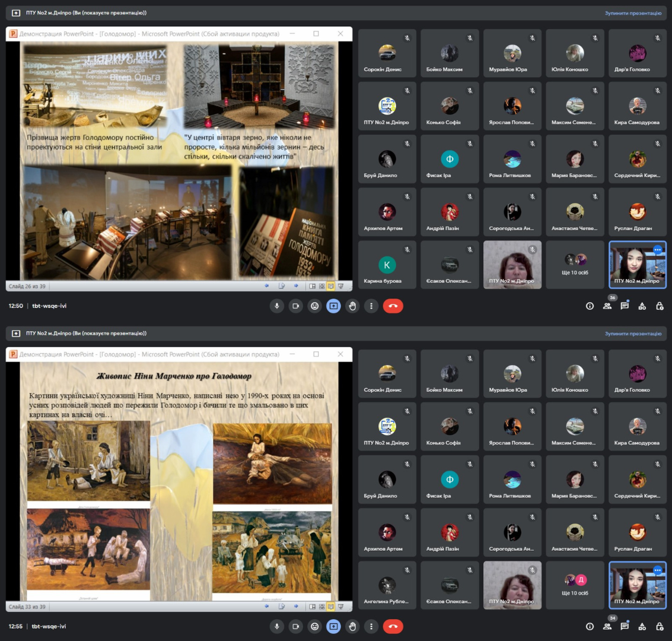672x641 pixels.
Task: Click the memory book photo on slide 26
Action: coord(286,222)
